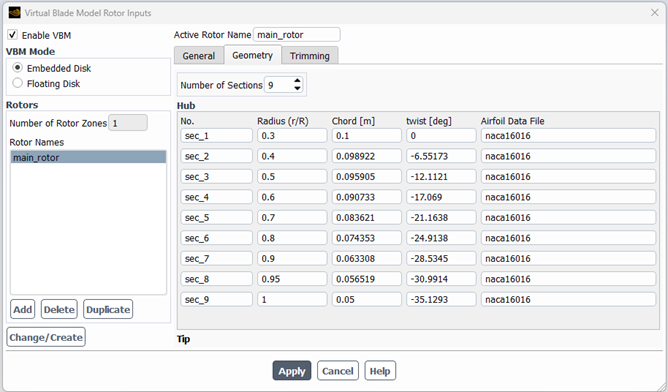Viewport: 668px width, 392px height.
Task: Edit the twist value -21.1638
Action: tap(441, 217)
